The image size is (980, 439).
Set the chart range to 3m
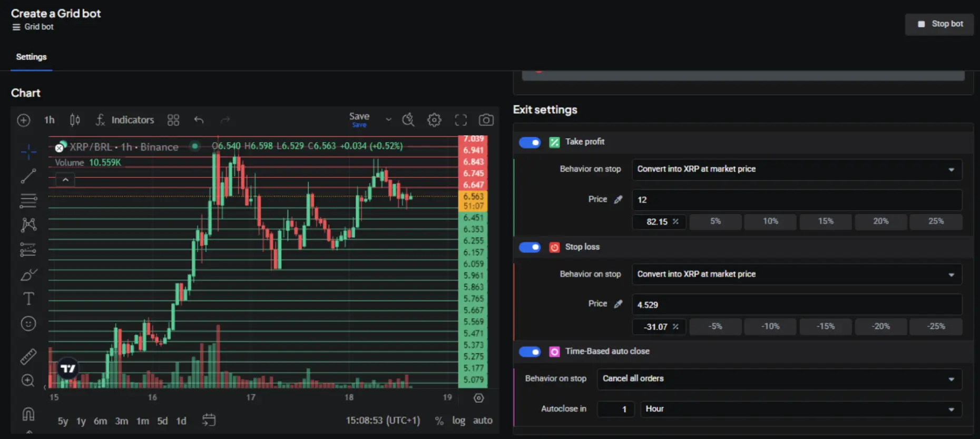[x=122, y=421]
